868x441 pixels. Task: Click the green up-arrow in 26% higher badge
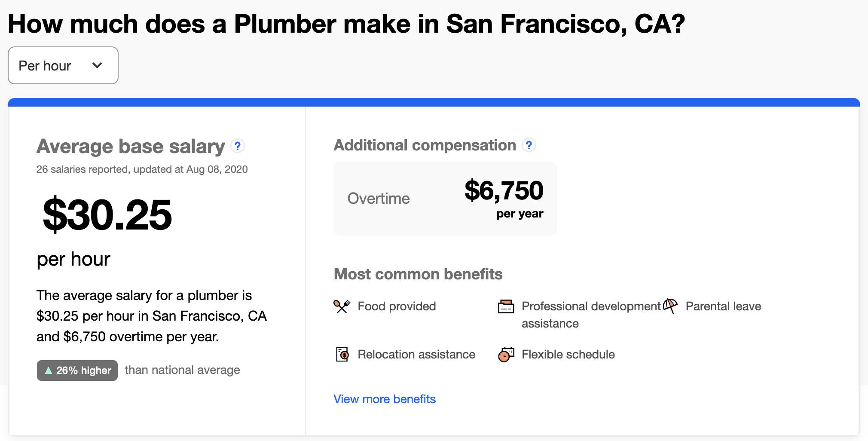click(49, 370)
